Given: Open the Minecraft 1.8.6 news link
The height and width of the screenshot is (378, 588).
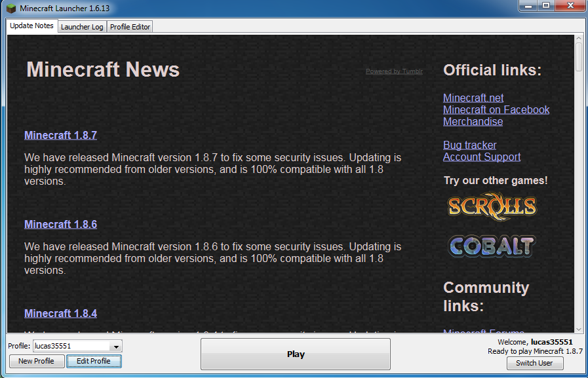Looking at the screenshot, I should pos(61,225).
